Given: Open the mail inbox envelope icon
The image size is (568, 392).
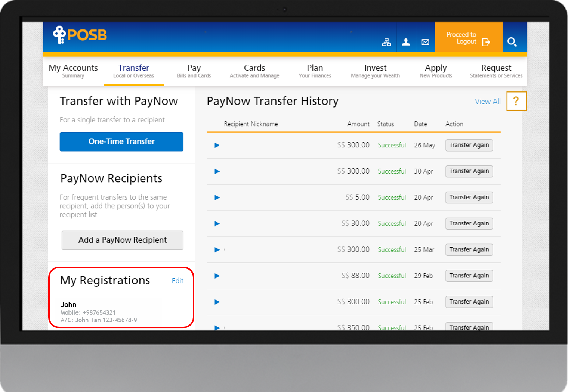Looking at the screenshot, I should [425, 42].
